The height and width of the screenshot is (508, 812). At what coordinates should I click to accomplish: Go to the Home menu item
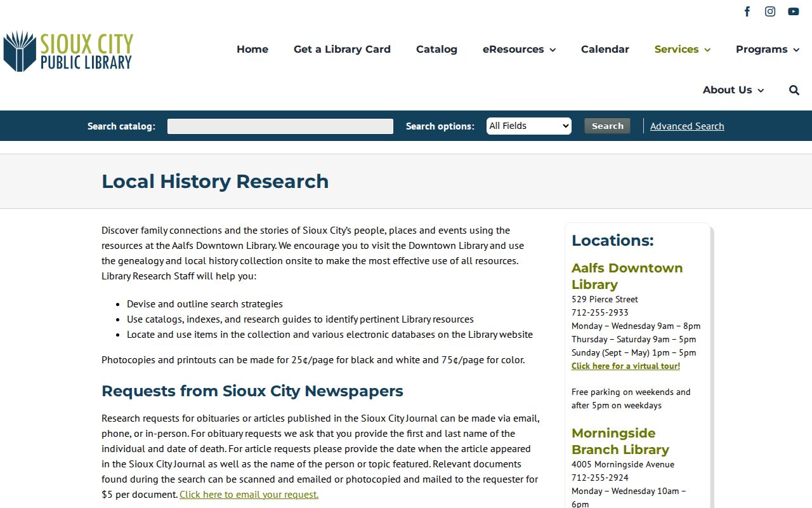(x=252, y=50)
